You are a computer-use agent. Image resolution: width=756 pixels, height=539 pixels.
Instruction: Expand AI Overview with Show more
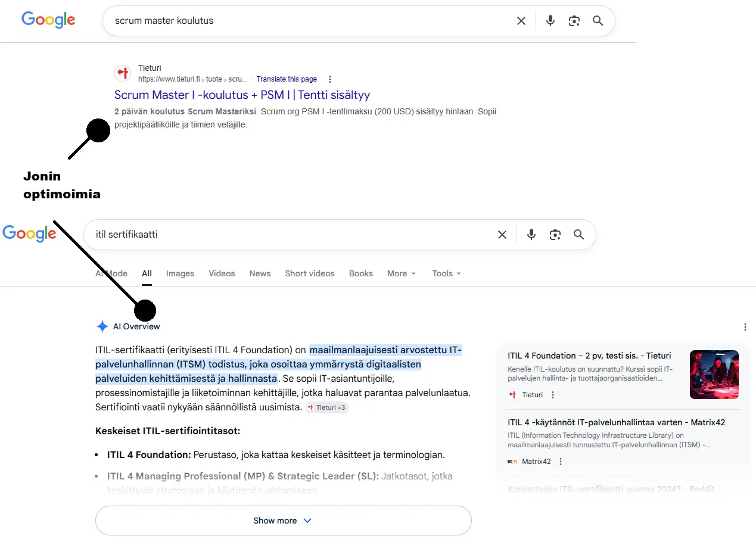282,520
